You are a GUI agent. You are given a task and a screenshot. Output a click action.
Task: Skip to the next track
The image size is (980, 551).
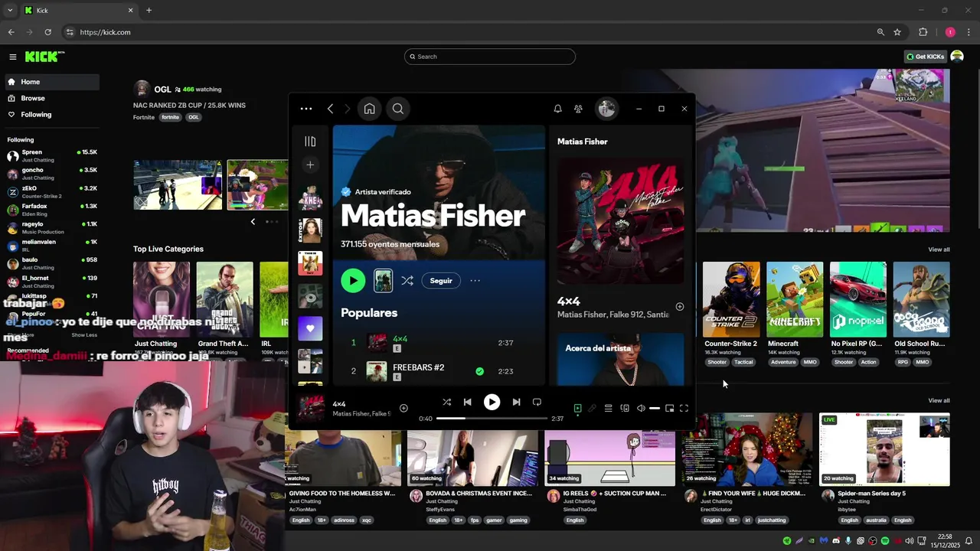coord(516,402)
